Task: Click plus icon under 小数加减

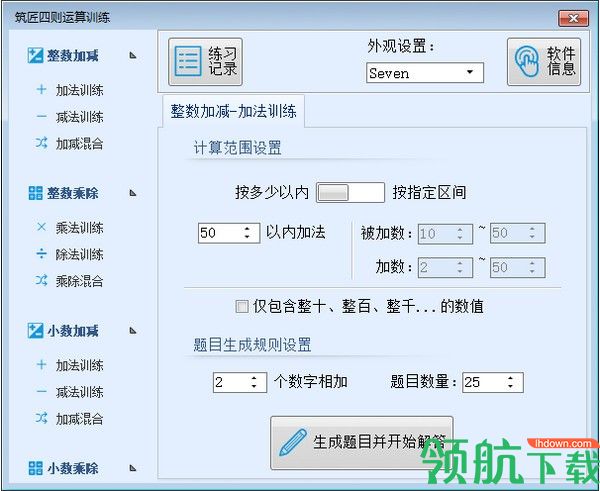Action: point(41,364)
